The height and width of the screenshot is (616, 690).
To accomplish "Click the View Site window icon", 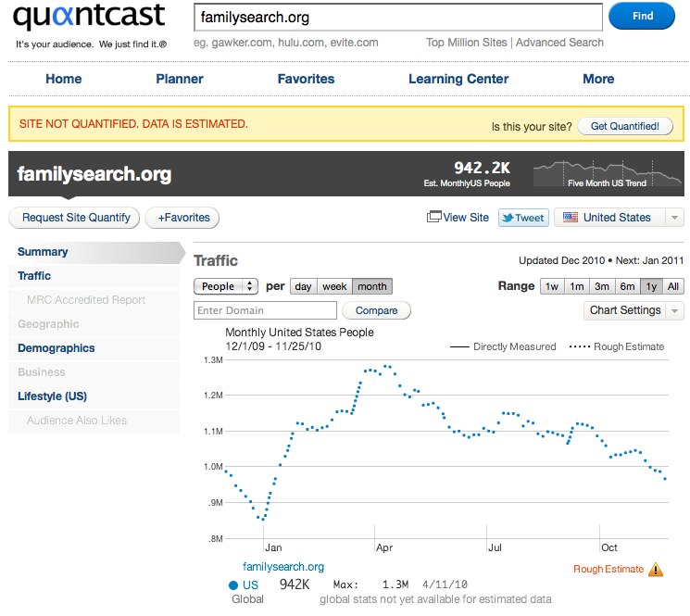I will 433,217.
